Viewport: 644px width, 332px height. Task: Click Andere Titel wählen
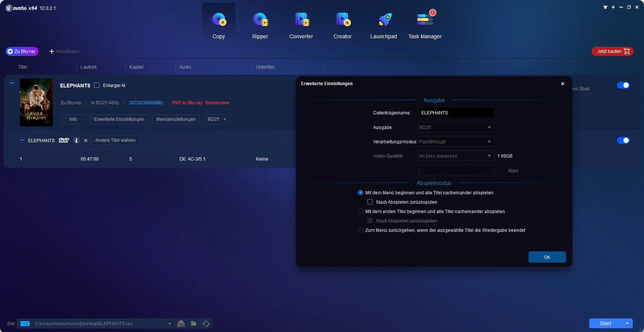point(115,140)
